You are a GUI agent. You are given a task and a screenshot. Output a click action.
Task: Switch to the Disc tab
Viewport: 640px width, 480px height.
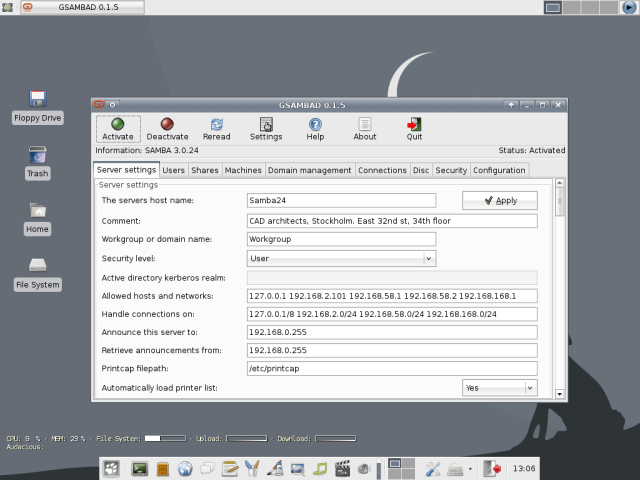coord(421,170)
